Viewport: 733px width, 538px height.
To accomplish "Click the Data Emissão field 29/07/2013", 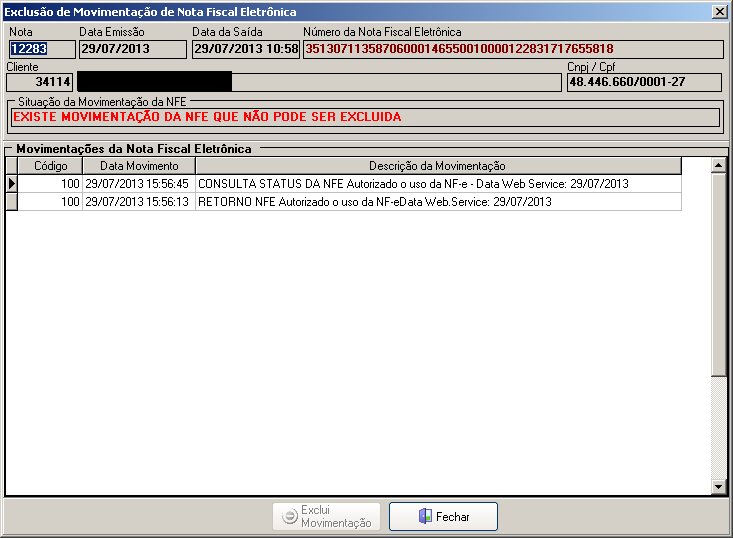I will tap(133, 49).
